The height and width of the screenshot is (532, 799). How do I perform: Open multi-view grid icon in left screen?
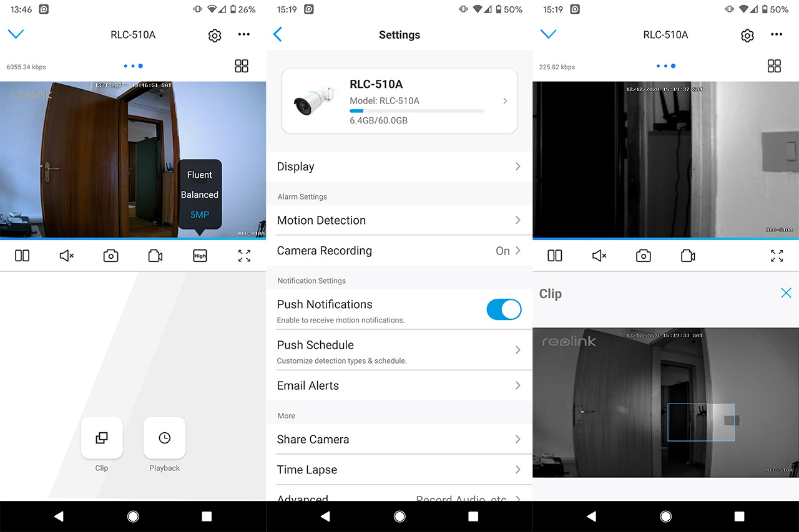pyautogui.click(x=242, y=66)
